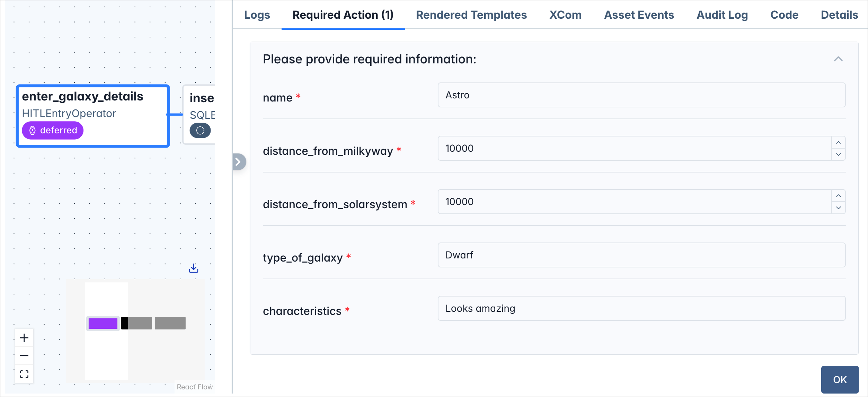
Task: Decrease the distance_from_milkyway value
Action: click(838, 155)
